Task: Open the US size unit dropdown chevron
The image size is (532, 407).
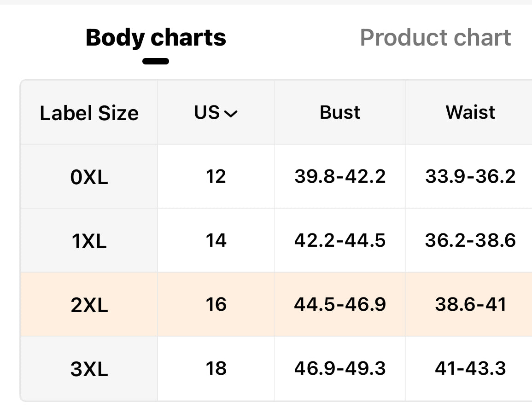Action: (230, 114)
